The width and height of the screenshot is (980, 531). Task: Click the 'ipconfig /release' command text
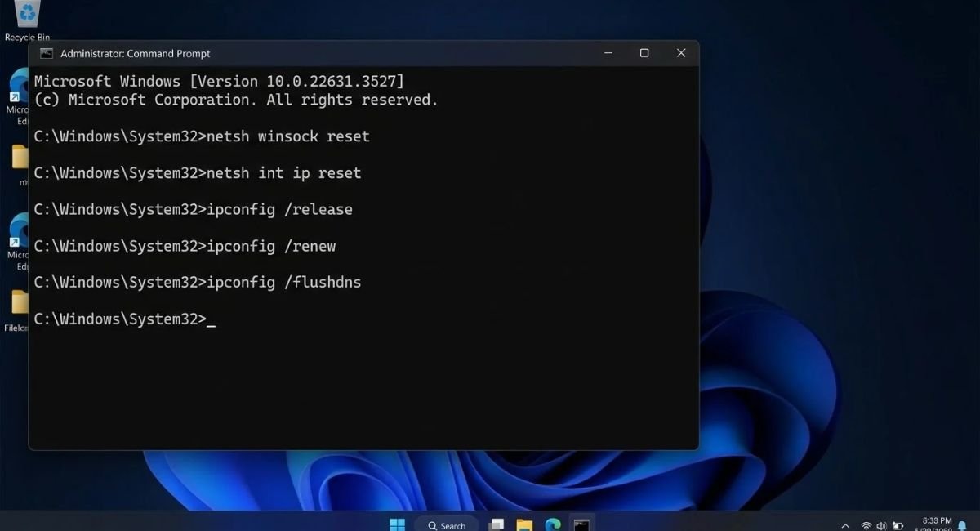click(x=280, y=209)
